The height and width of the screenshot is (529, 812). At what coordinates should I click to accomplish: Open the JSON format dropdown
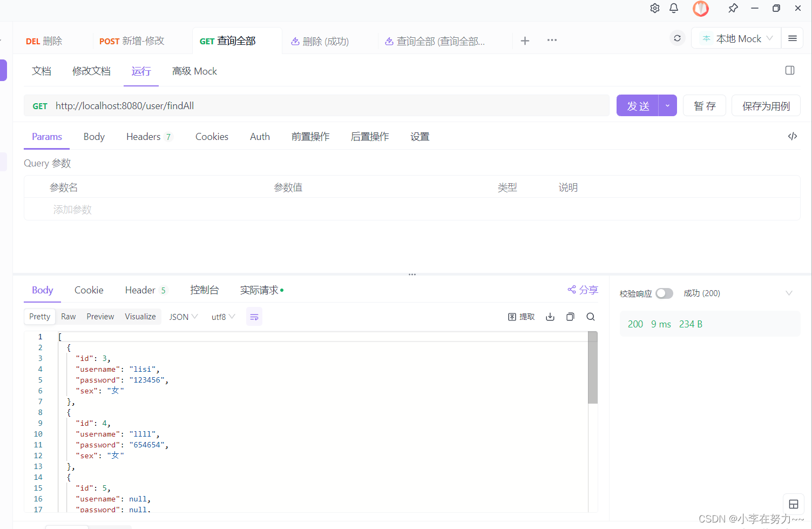(x=182, y=317)
